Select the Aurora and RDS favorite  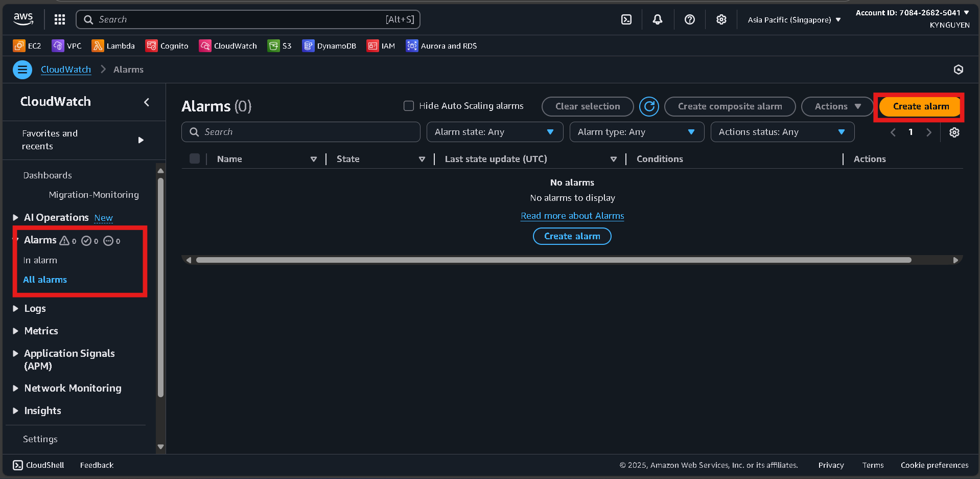pyautogui.click(x=440, y=45)
